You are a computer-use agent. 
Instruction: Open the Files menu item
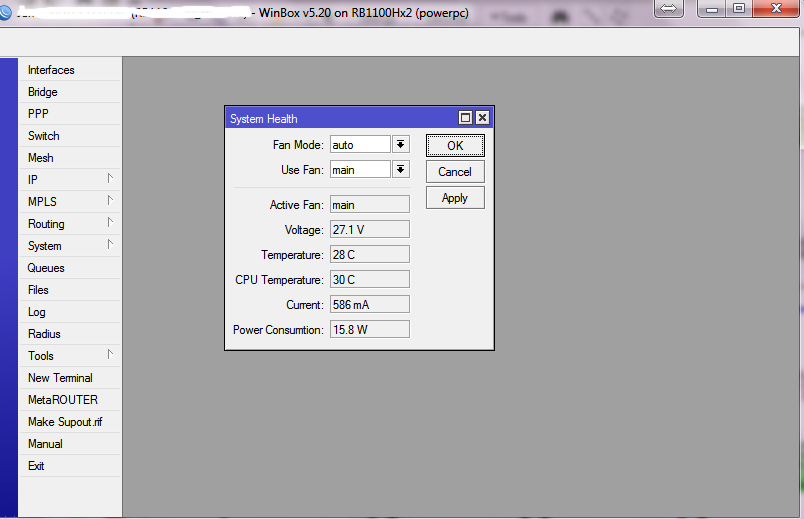click(70, 290)
